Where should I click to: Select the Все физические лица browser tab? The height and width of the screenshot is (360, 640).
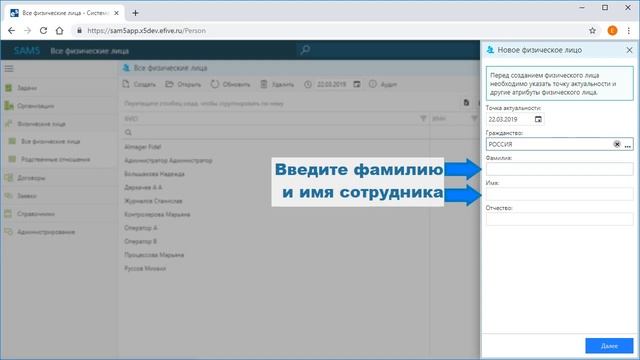[64, 13]
